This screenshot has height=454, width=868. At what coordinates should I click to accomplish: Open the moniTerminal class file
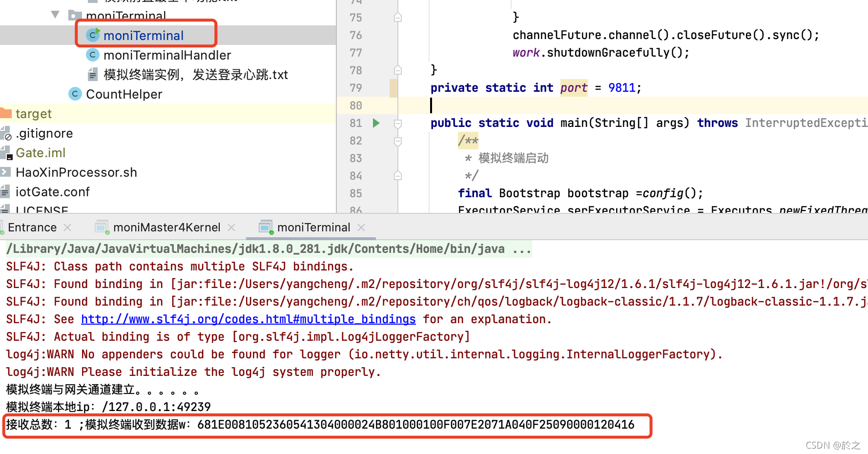(143, 36)
